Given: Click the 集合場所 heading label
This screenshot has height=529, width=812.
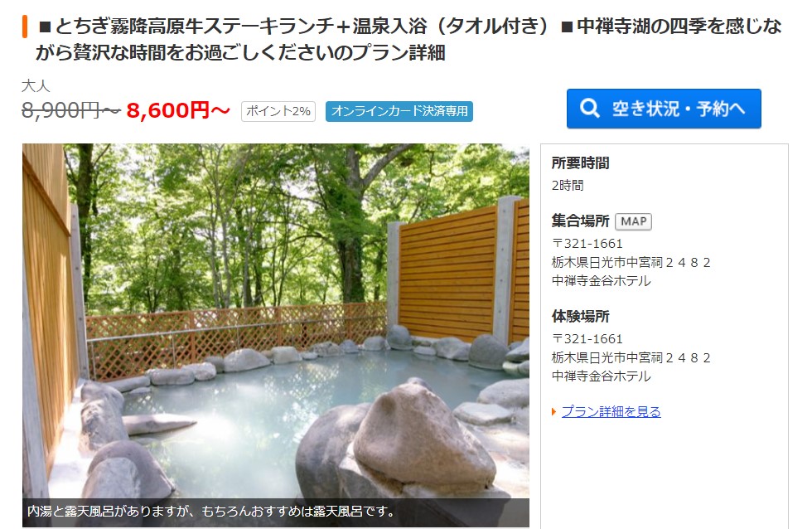Looking at the screenshot, I should pos(580,221).
